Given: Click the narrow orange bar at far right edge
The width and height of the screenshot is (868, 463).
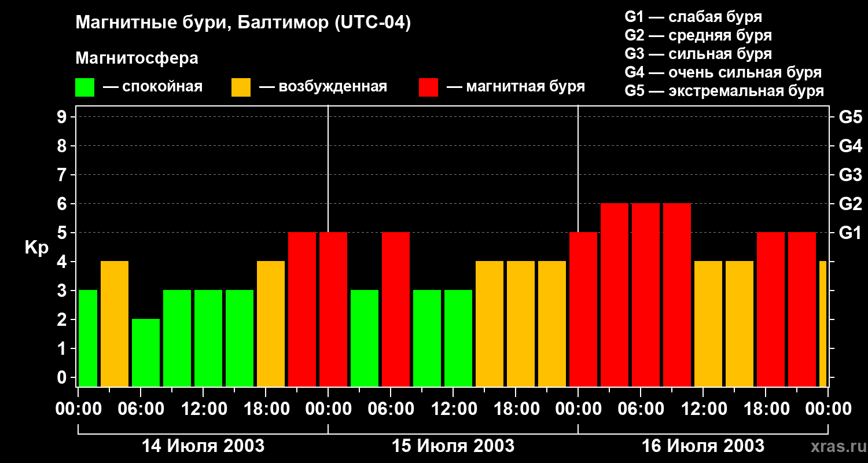Looking at the screenshot, I should [823, 324].
